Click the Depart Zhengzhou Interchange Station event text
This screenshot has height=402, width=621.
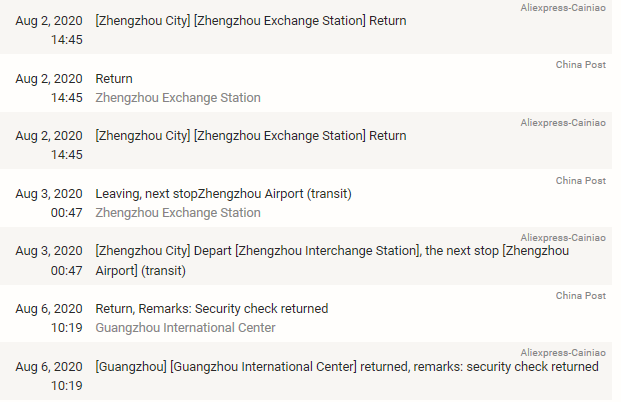tap(331, 251)
